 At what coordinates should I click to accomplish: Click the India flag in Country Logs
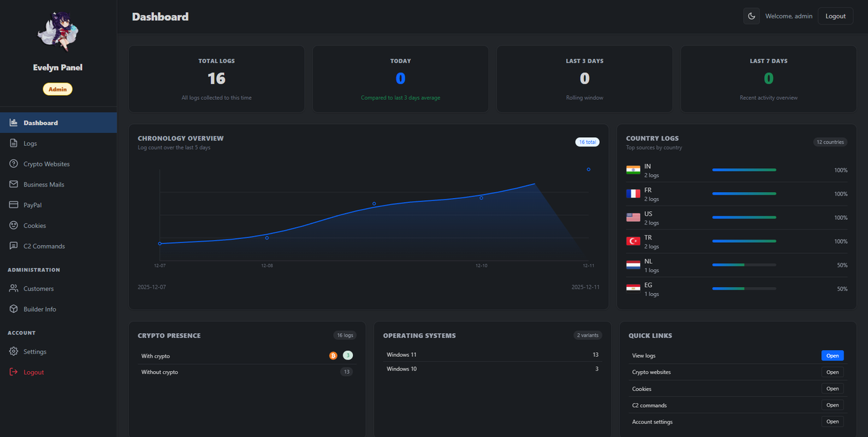pyautogui.click(x=633, y=170)
